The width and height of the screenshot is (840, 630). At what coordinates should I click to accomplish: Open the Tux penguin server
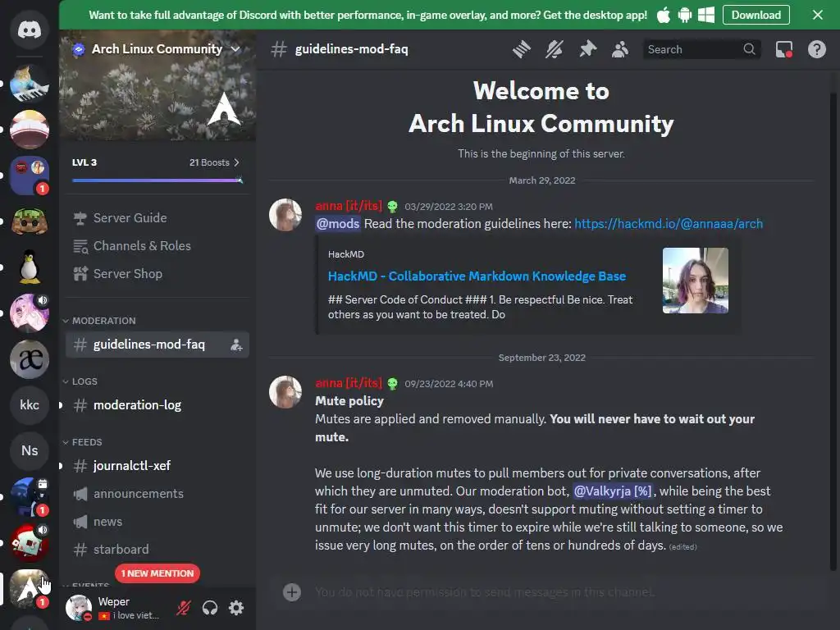click(30, 267)
